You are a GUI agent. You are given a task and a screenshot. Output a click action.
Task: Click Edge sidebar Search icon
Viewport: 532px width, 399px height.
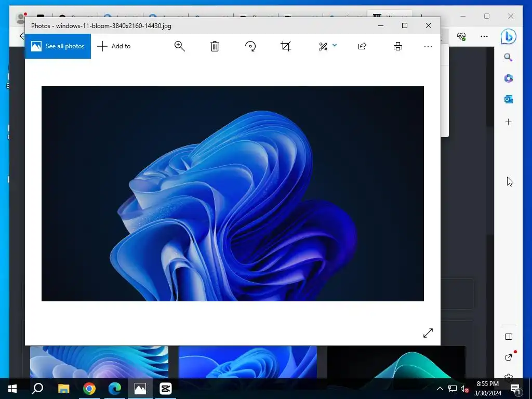(508, 57)
